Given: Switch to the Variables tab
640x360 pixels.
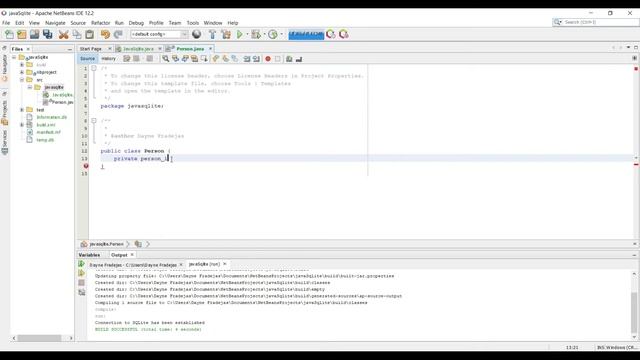Looking at the screenshot, I should pyautogui.click(x=89, y=255).
